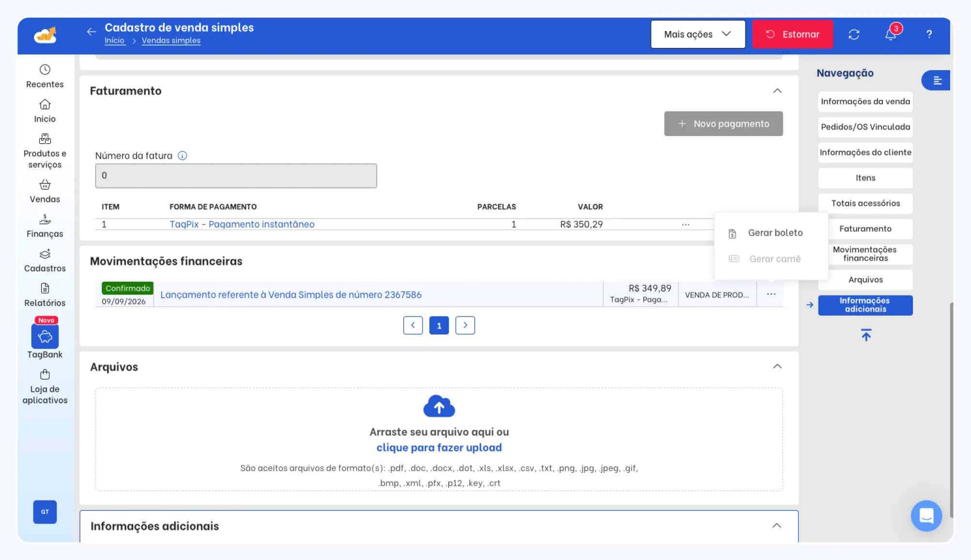This screenshot has width=971, height=560.
Task: Open TagPix - Pagamento instantâneo link
Action: click(x=242, y=224)
